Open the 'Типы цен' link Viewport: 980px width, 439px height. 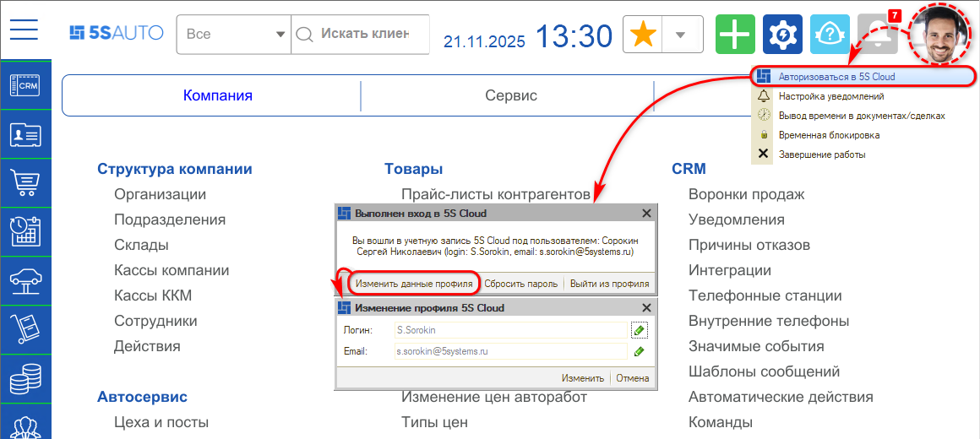click(x=435, y=422)
